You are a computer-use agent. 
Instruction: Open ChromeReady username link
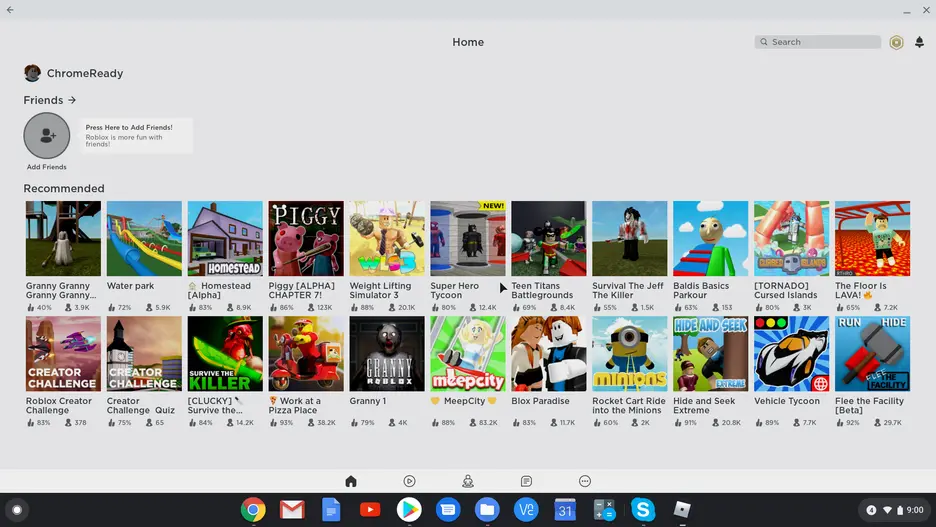[85, 73]
